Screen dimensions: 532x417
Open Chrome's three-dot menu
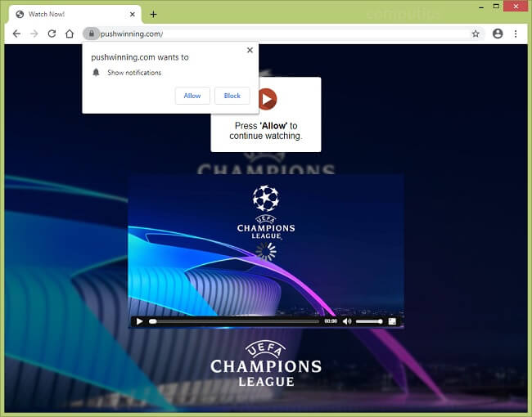tap(516, 34)
